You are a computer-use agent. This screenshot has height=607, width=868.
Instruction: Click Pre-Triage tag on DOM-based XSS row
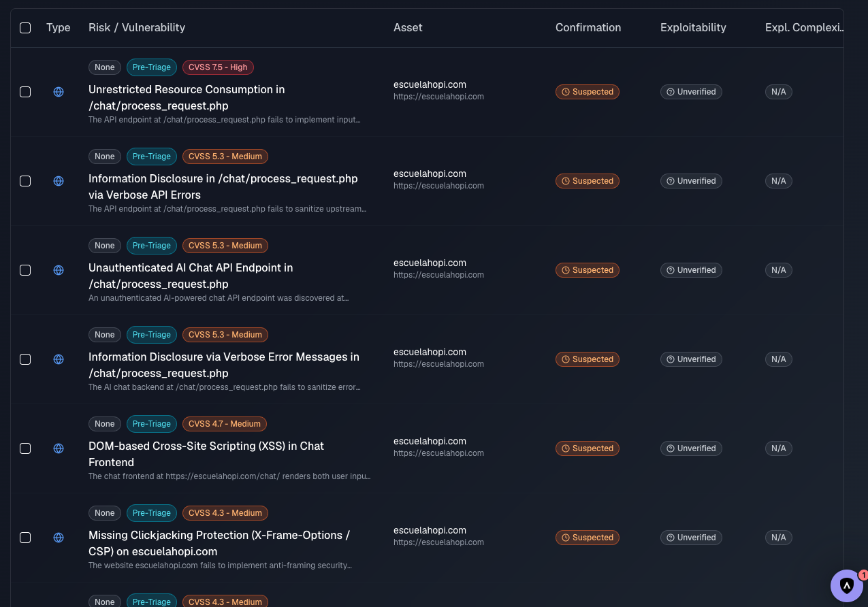152,424
